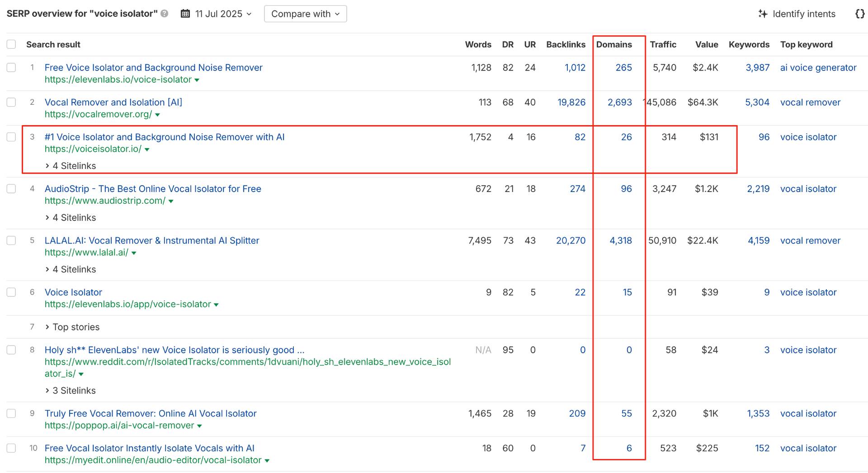This screenshot has width=868, height=473.
Task: Tick the myedit.online result checkbox
Action: pyautogui.click(x=11, y=448)
